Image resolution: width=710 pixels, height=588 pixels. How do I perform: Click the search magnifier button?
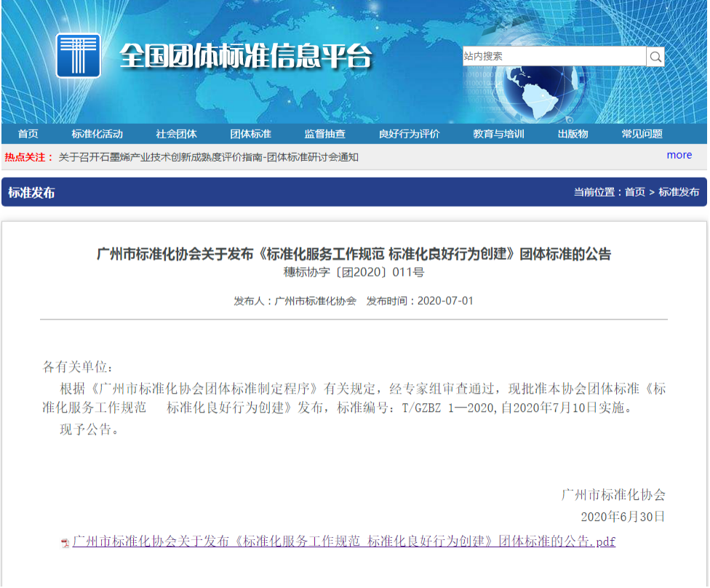pyautogui.click(x=655, y=57)
